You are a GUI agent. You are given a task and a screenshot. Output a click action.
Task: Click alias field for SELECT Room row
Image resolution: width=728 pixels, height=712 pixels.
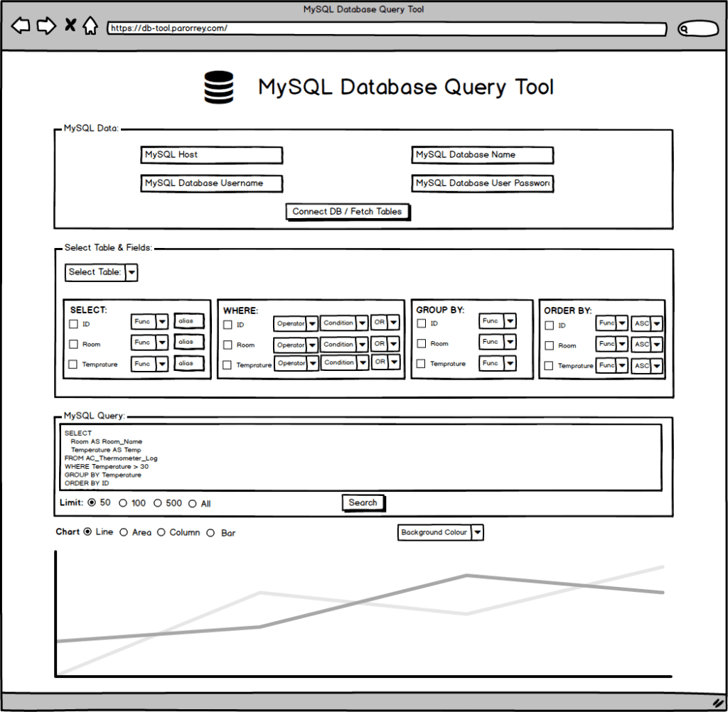tap(189, 342)
